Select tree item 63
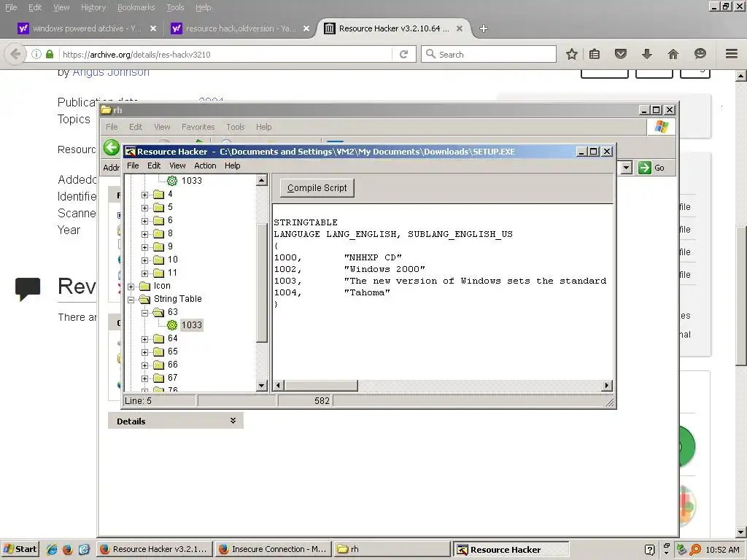The image size is (747, 560). coord(172,312)
